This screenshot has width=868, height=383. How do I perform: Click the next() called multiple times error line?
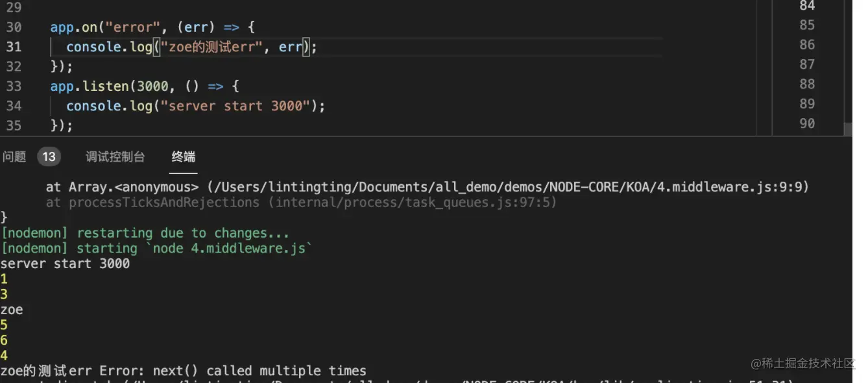coord(184,371)
